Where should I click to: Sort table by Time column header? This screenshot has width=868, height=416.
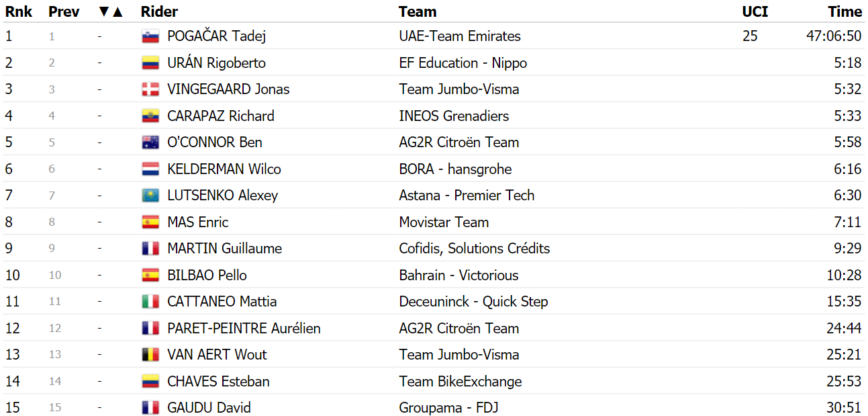845,12
